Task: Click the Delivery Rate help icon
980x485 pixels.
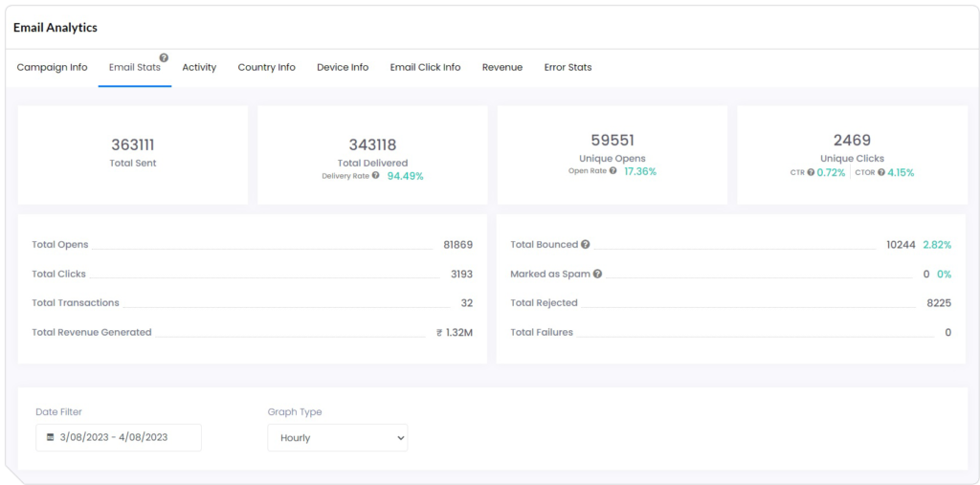Action: pyautogui.click(x=375, y=175)
